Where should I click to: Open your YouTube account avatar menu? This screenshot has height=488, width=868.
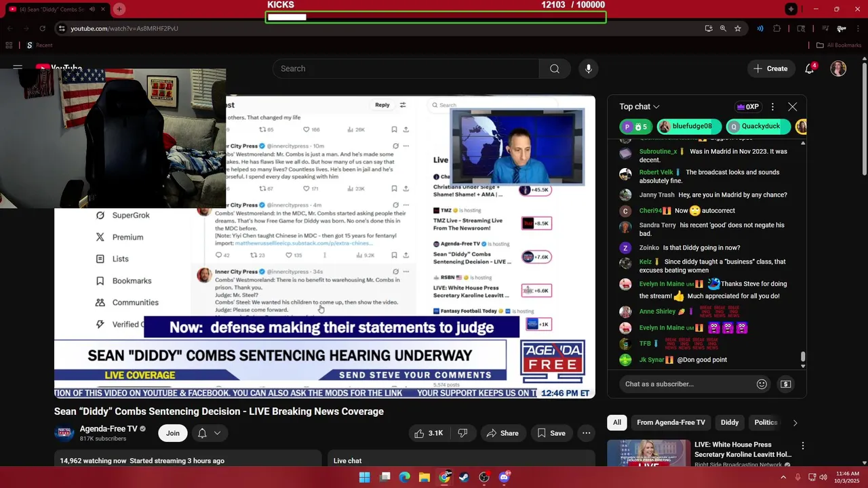click(x=838, y=68)
